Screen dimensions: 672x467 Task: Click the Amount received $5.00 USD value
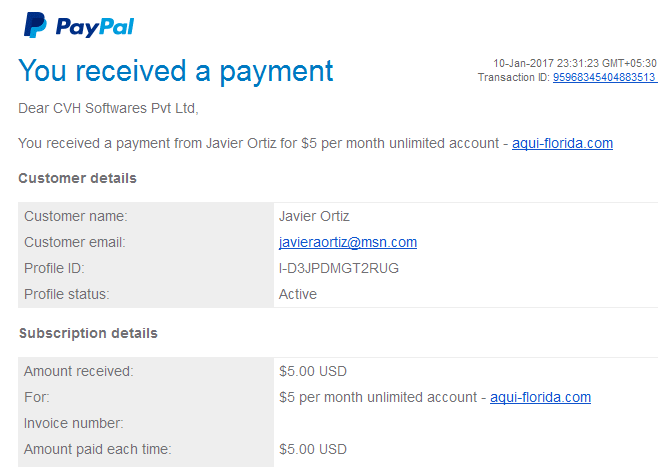coord(313,371)
